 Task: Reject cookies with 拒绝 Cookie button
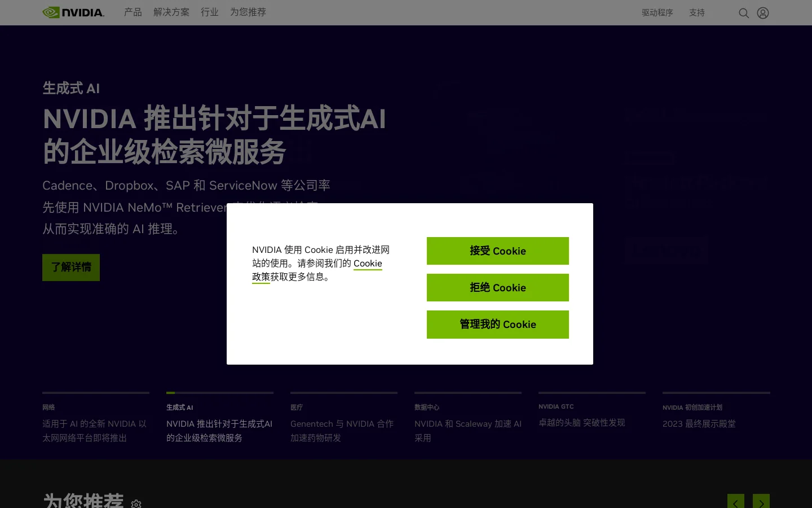click(x=498, y=287)
